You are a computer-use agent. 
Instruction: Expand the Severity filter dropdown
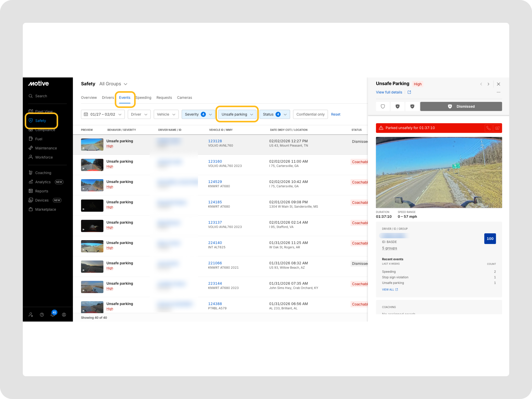[198, 114]
